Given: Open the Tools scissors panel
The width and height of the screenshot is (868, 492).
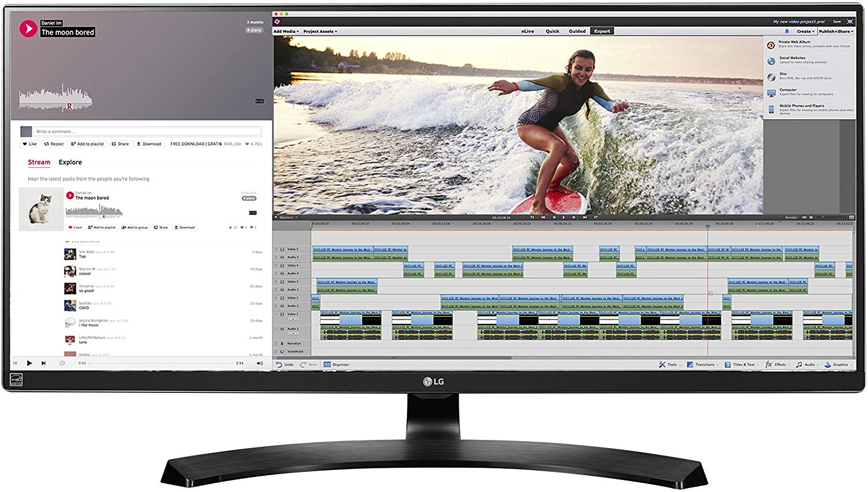Looking at the screenshot, I should (667, 365).
